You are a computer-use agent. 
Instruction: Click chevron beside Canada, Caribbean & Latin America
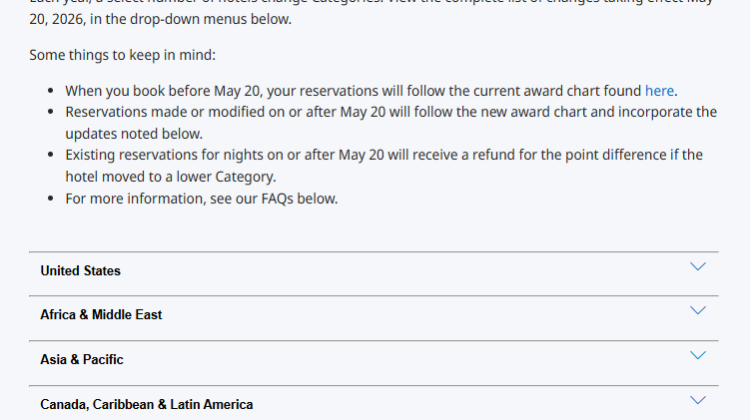(698, 401)
